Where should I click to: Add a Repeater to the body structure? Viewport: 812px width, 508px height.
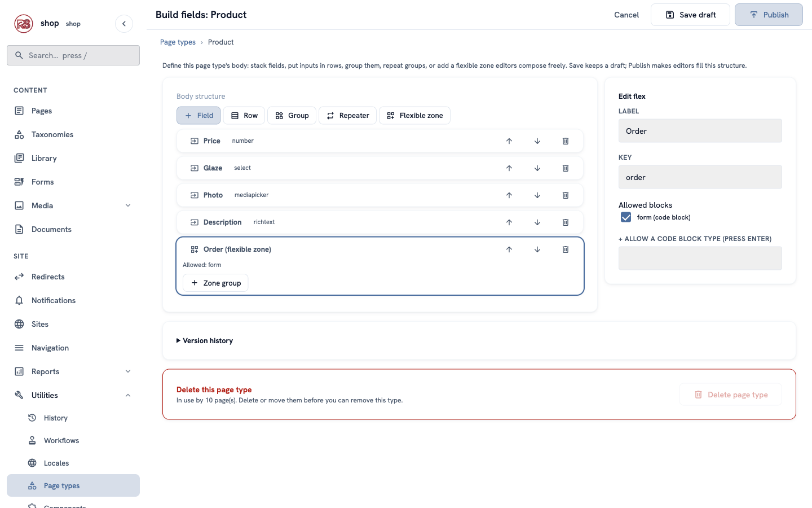[x=348, y=116]
